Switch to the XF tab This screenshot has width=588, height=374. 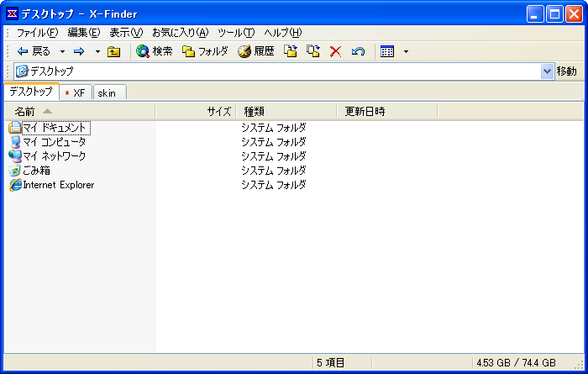click(76, 92)
